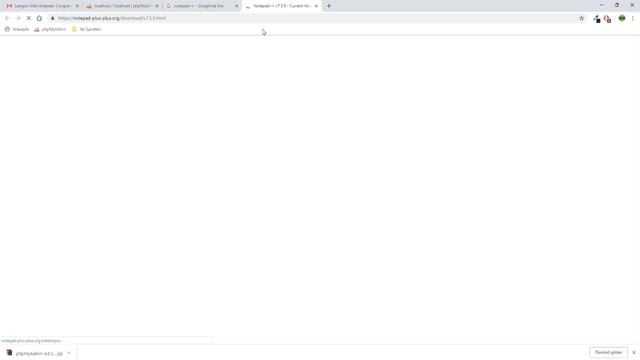
Task: Select the Notepad++ v7.5.9 tab
Action: (281, 6)
